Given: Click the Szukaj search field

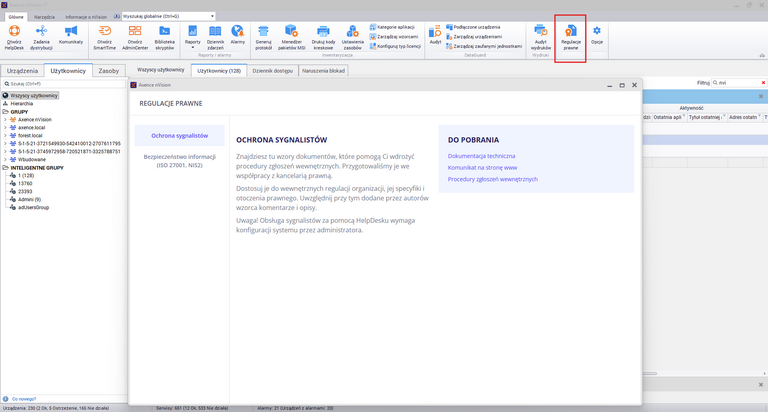Looking at the screenshot, I should (x=64, y=84).
